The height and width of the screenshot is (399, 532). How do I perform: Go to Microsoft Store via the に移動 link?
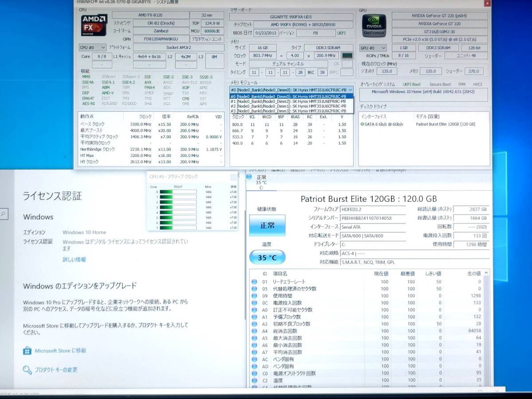61,351
